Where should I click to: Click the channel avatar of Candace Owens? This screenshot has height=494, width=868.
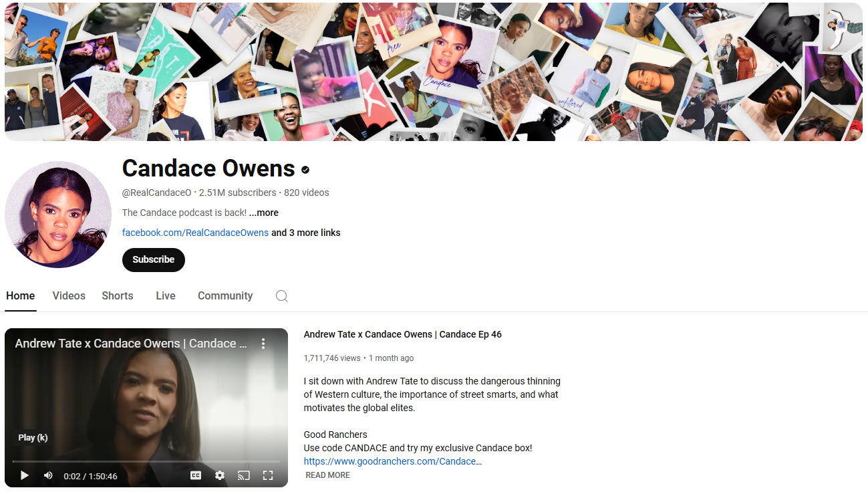pos(58,215)
